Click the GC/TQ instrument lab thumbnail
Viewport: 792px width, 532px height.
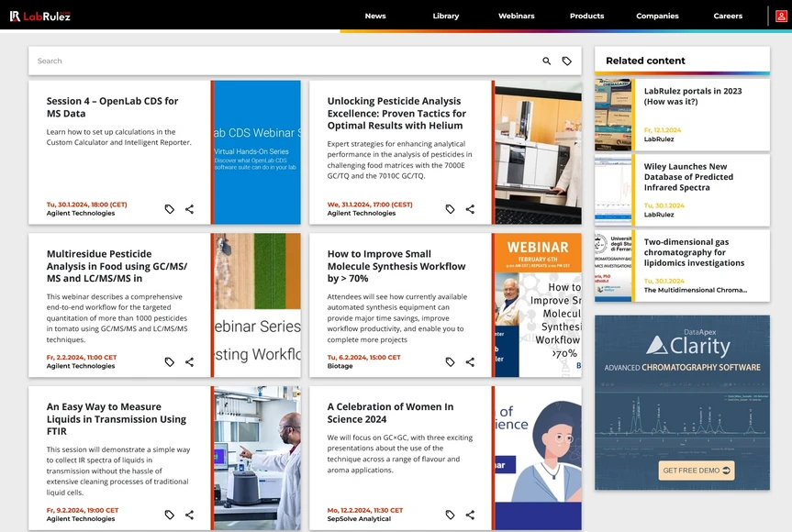[538, 152]
